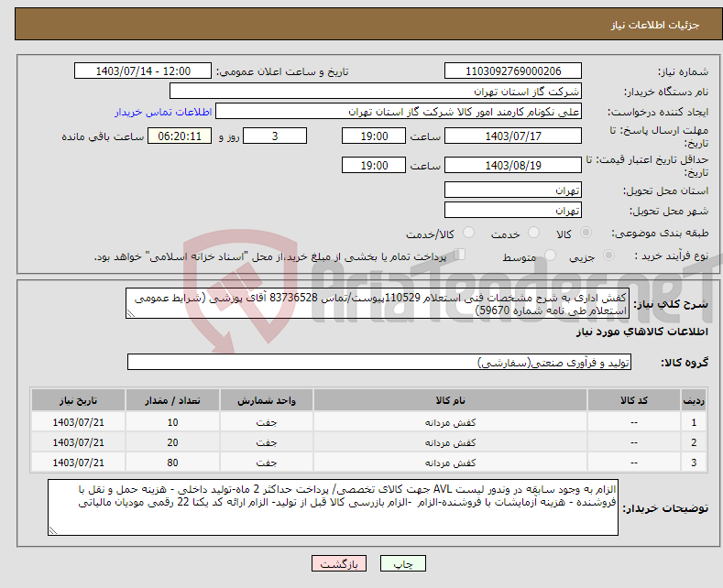Click quantity 80 in the table

[172, 463]
